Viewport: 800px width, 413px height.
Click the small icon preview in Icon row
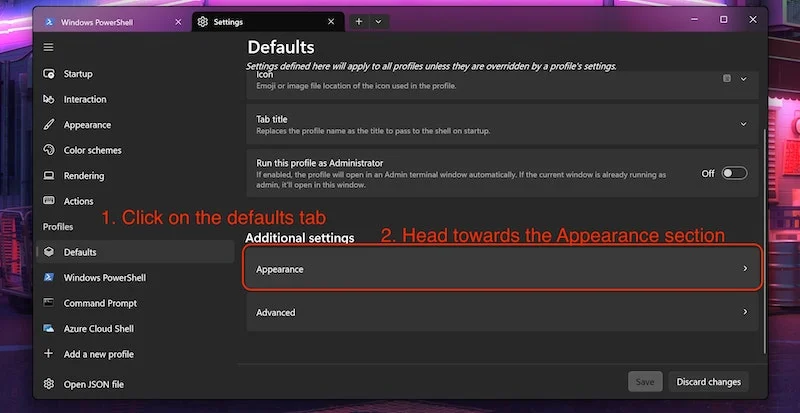tap(727, 79)
